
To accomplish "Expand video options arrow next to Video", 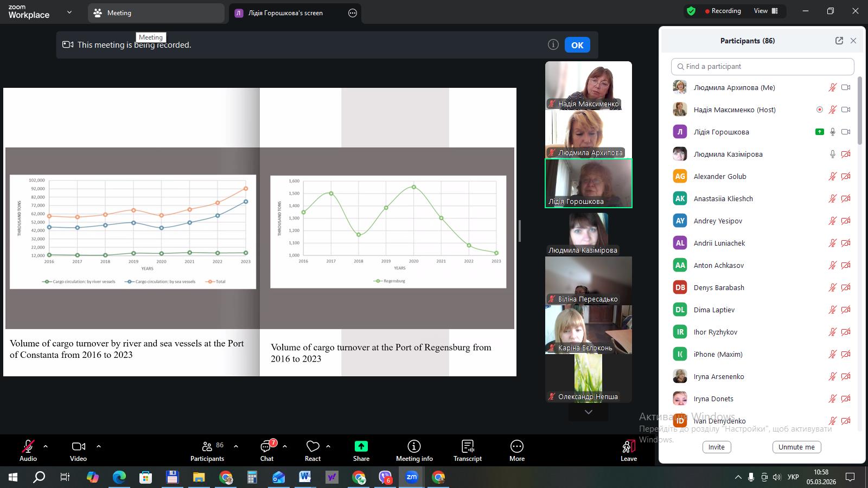I will click(x=99, y=446).
